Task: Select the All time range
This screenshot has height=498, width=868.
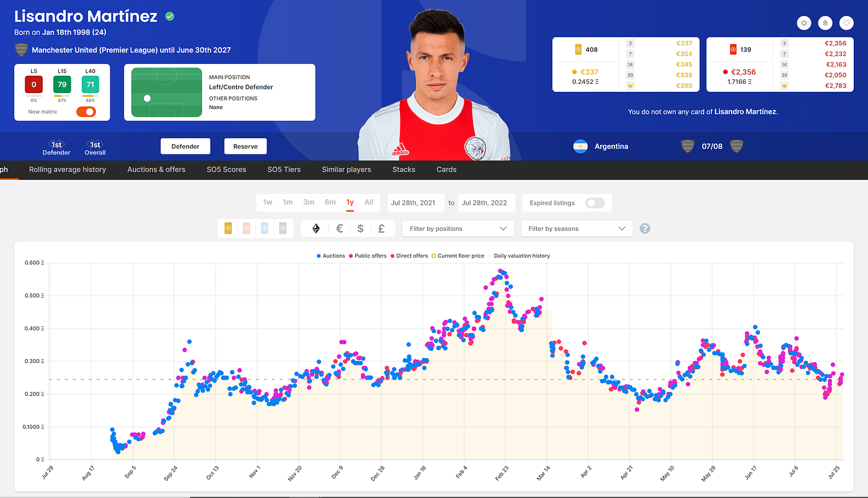Action: pyautogui.click(x=369, y=202)
